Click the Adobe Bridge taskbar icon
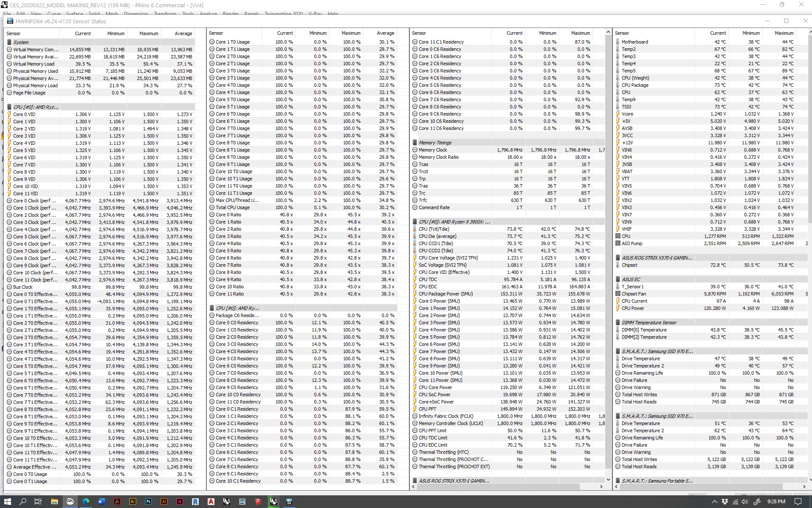This screenshot has height=508, width=812. pos(133,502)
